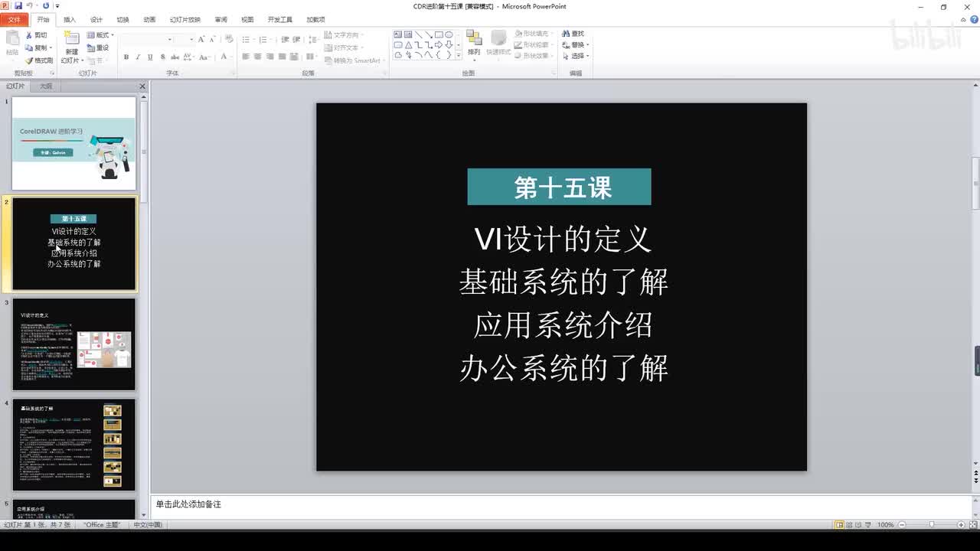The width and height of the screenshot is (980, 551).
Task: Switch to the Insert (插入) tab
Action: (70, 20)
